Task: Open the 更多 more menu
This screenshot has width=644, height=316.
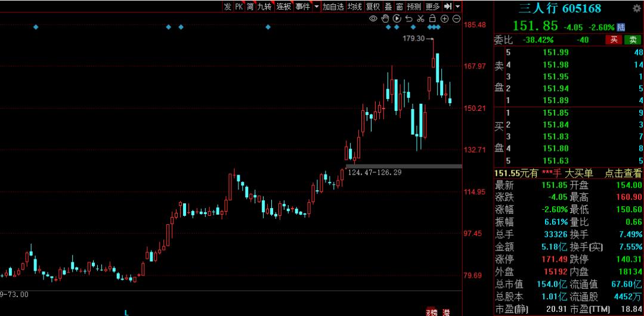Action: (x=432, y=7)
